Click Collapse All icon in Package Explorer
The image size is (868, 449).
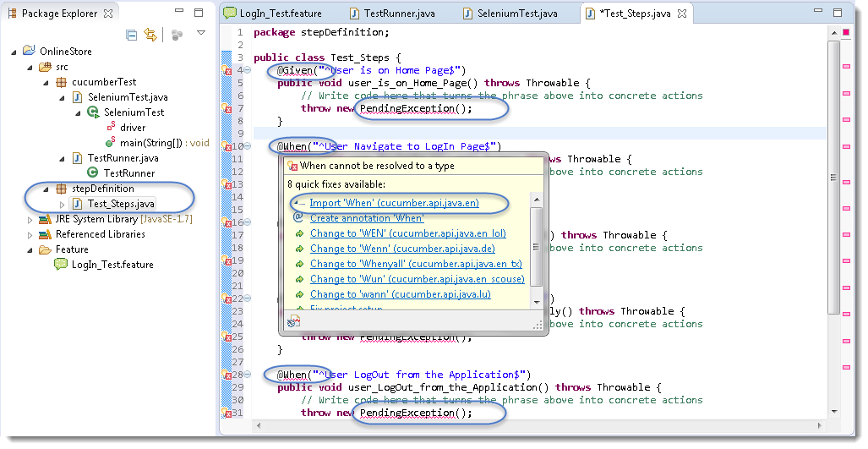(132, 36)
